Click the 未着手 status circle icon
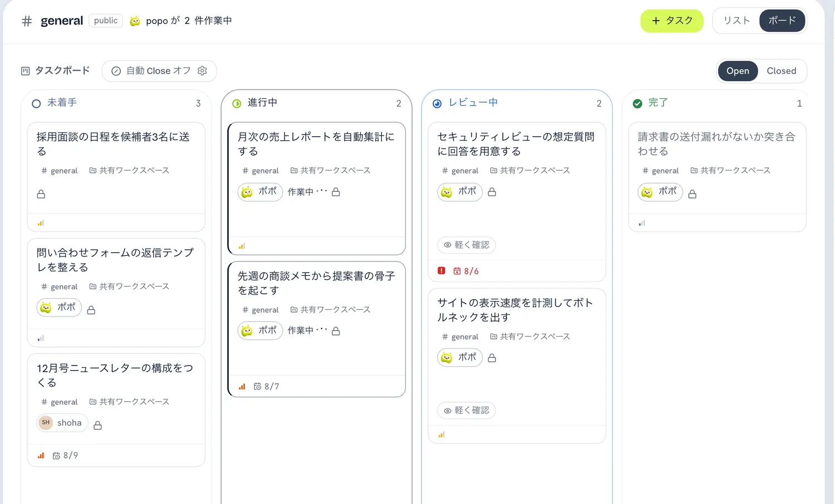Image resolution: width=835 pixels, height=504 pixels. coord(36,103)
